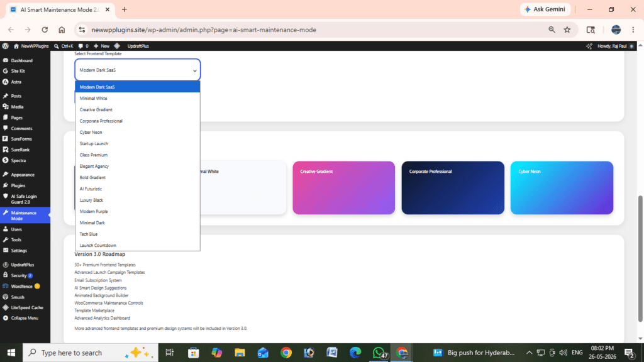Screen dimensions: 644x362
Task: Select Corporate Professional in the dropdown list
Action: click(x=138, y=121)
